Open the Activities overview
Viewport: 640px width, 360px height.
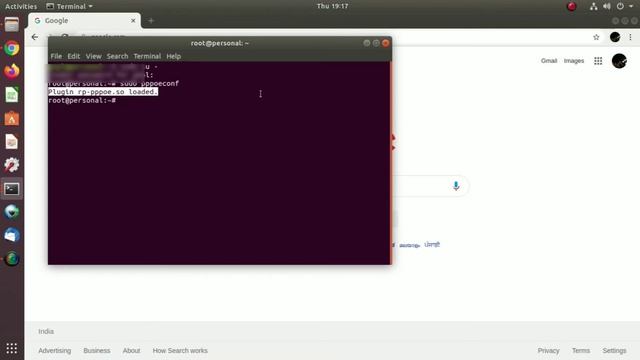(21, 6)
